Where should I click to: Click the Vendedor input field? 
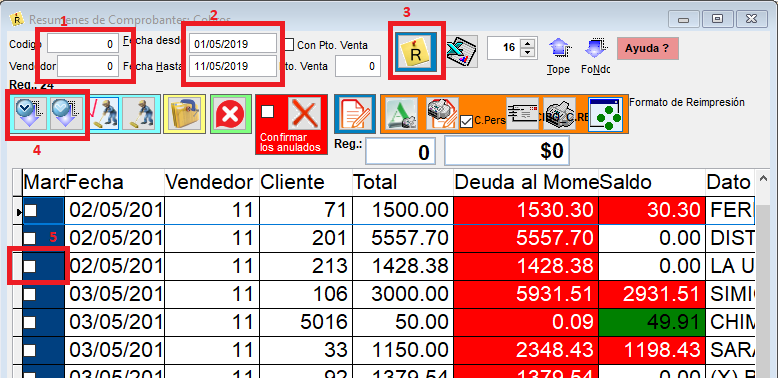[88, 66]
